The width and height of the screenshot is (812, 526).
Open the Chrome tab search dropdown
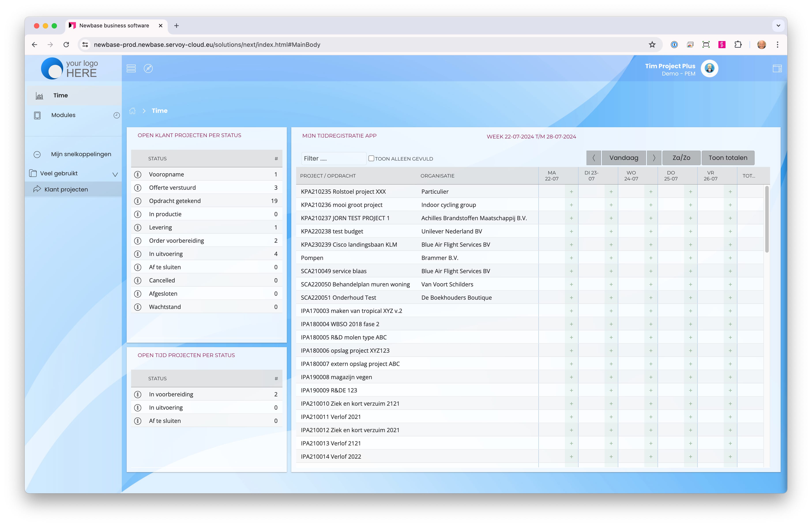click(x=778, y=26)
